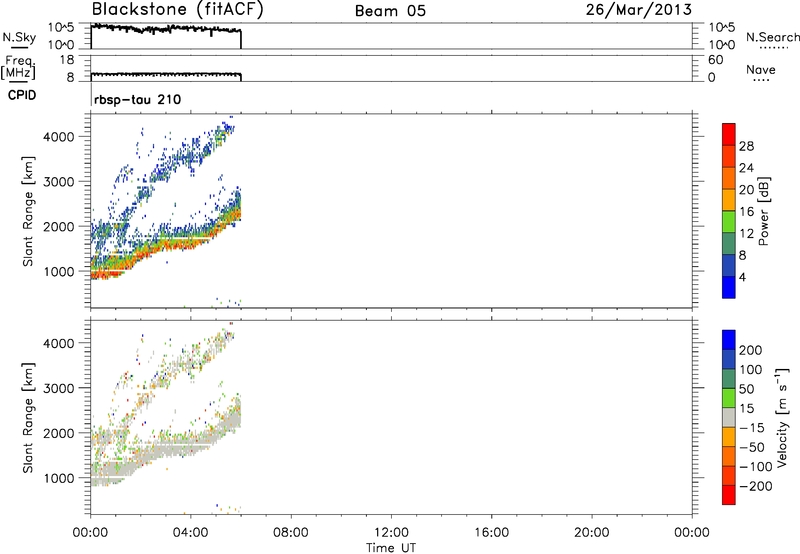Click the gray band of the velocity color bar
Screen dimensions: 800x554
tap(729, 417)
